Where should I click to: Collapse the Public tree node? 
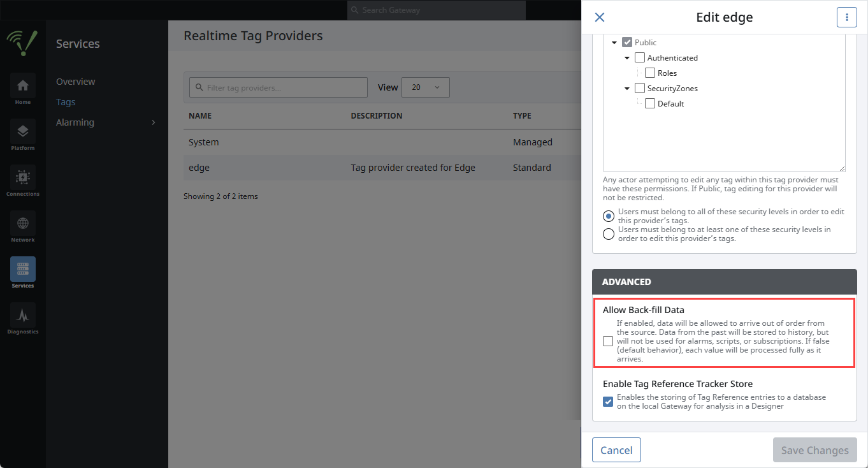point(614,43)
